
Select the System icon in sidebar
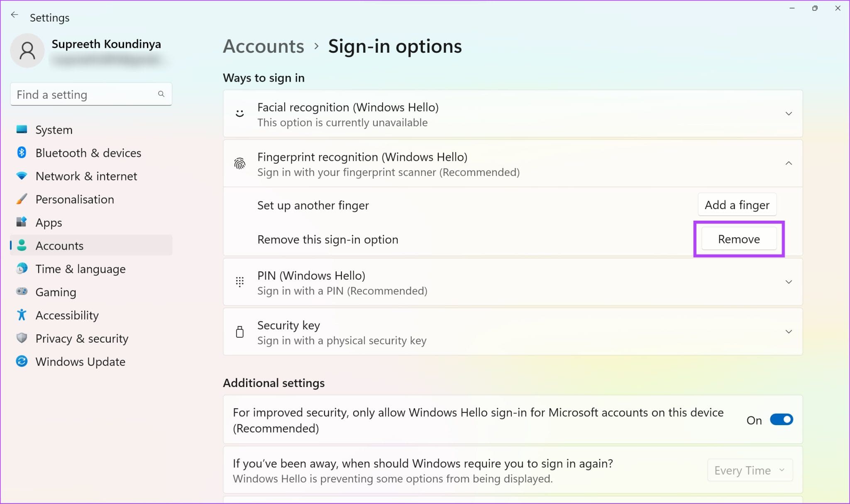(22, 129)
